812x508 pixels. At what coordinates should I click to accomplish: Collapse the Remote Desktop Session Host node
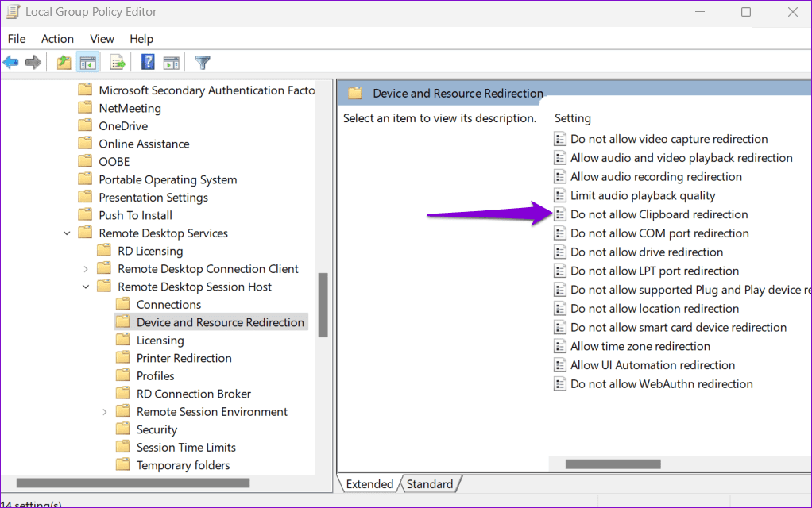coord(86,287)
